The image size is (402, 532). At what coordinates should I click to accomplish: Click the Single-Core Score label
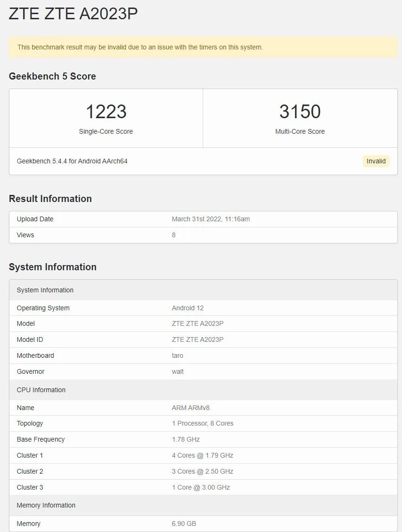click(106, 131)
